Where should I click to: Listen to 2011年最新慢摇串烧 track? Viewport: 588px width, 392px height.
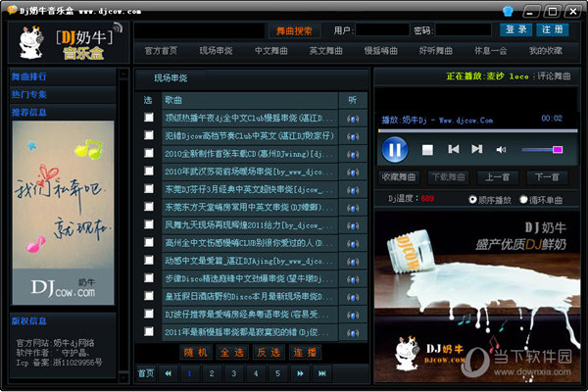tap(353, 333)
